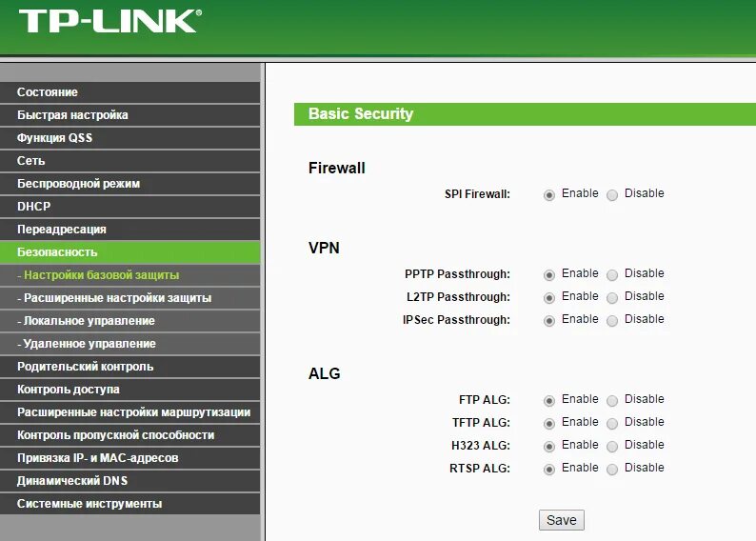
Task: Expand Беспроводной режим settings
Action: (x=78, y=184)
